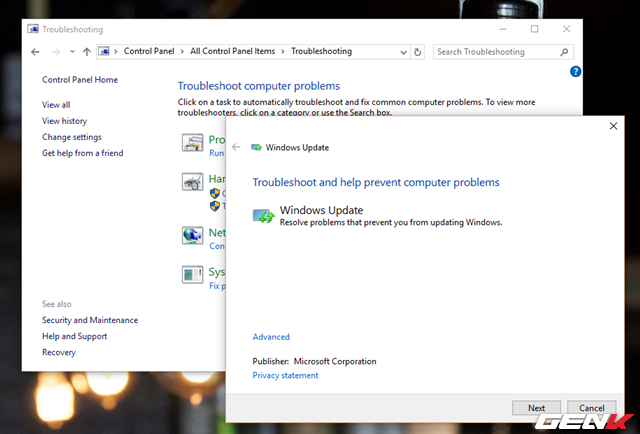Click the Troubleshooting breadcrumb segment
This screenshot has height=434, width=640.
pos(321,51)
